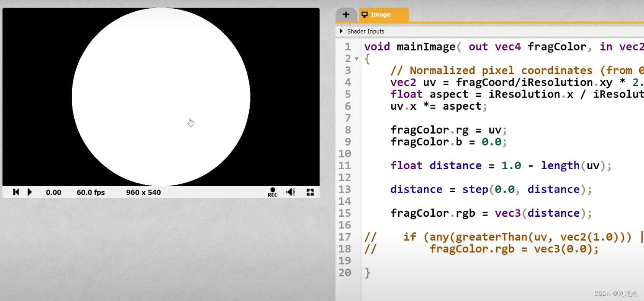Collapse the code block using line 2 arrow
Image resolution: width=644 pixels, height=301 pixels.
coord(356,58)
